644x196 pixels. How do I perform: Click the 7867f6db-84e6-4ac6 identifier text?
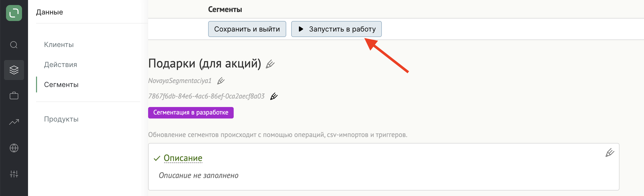(206, 96)
